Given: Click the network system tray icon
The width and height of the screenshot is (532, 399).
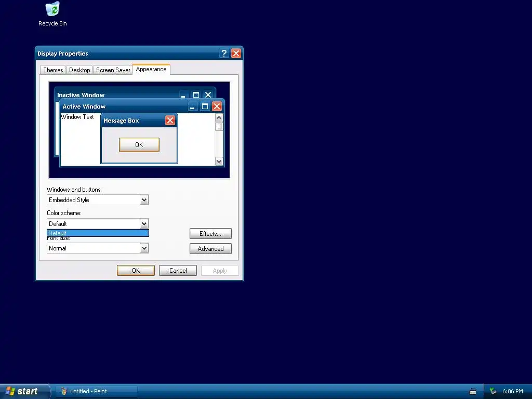Looking at the screenshot, I should click(493, 391).
